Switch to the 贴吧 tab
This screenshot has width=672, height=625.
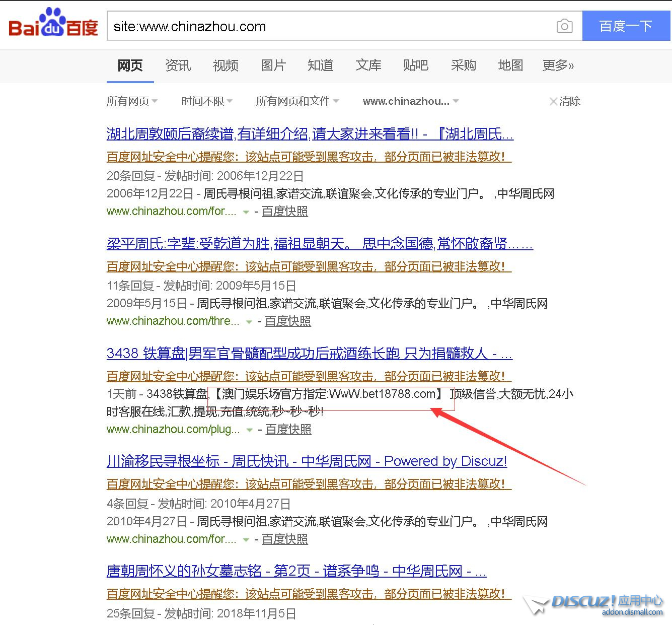(416, 65)
